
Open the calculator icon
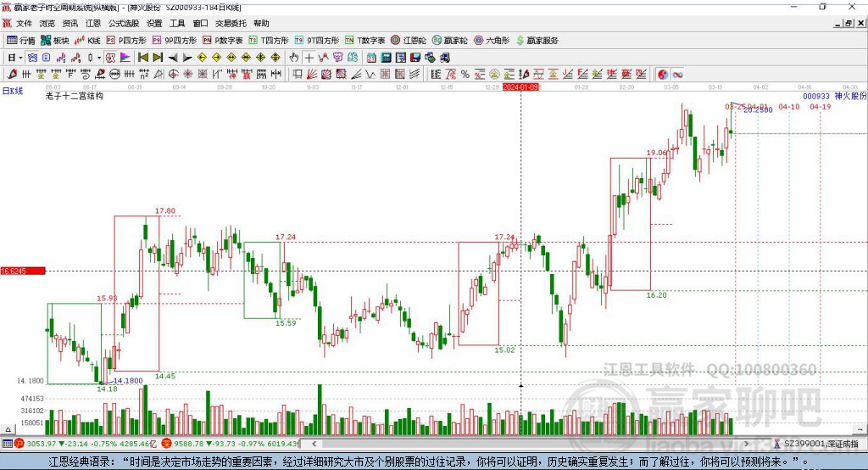(x=386, y=58)
